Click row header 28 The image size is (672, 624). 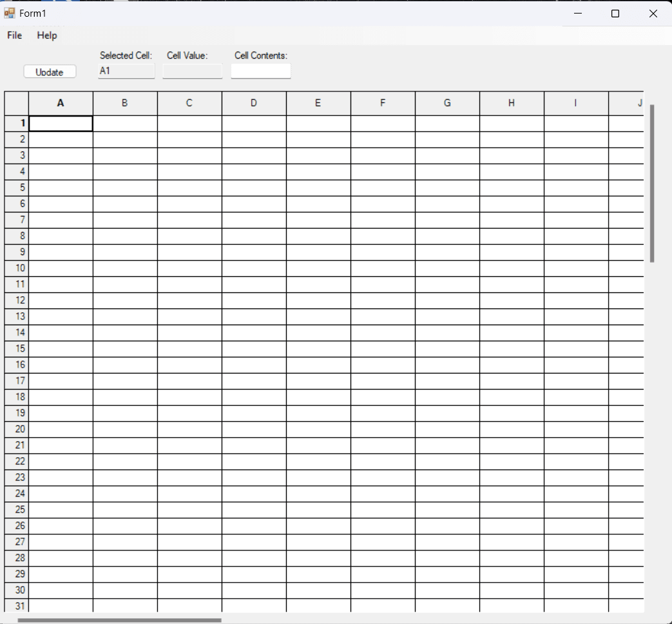point(17,558)
